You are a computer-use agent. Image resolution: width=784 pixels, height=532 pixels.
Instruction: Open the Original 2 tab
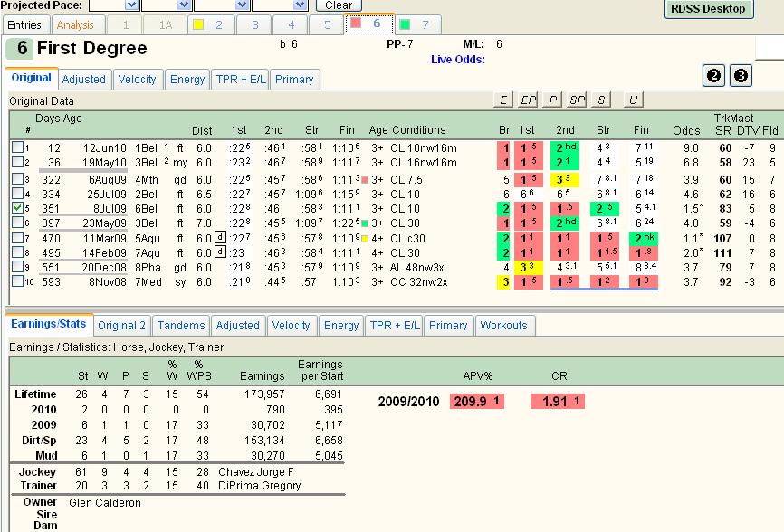pyautogui.click(x=121, y=326)
